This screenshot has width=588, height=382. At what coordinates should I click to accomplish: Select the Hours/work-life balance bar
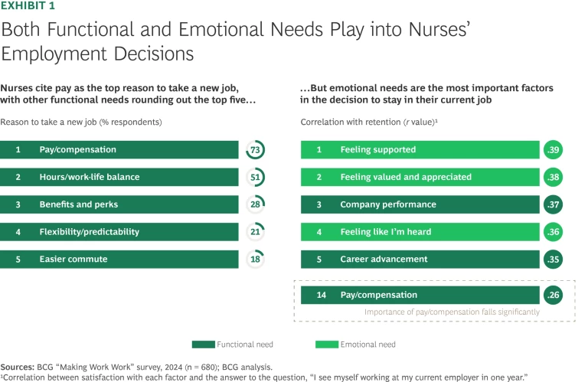point(119,177)
